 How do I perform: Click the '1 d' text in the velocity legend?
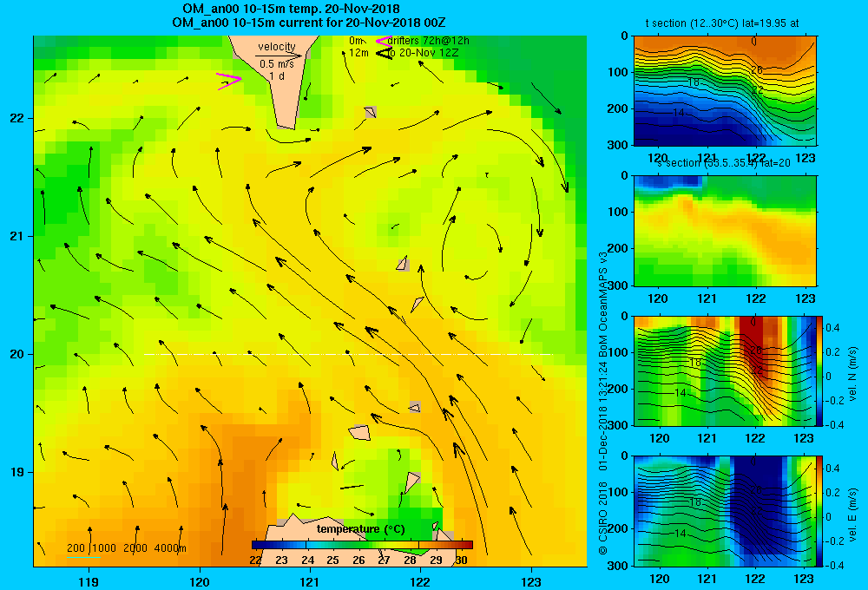tap(277, 75)
